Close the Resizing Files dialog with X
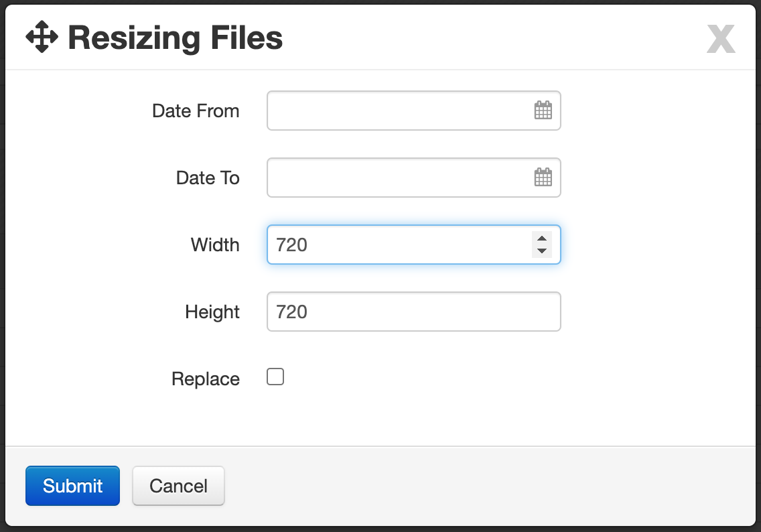 click(721, 38)
